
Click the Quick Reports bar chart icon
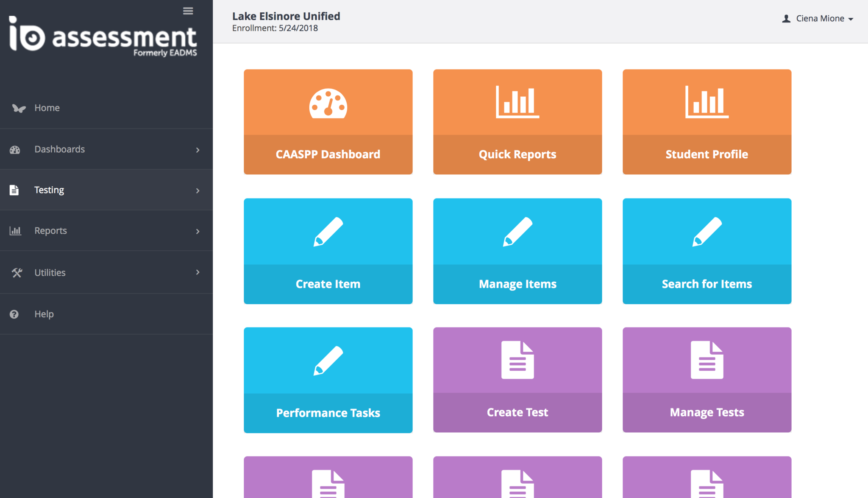[x=517, y=102]
